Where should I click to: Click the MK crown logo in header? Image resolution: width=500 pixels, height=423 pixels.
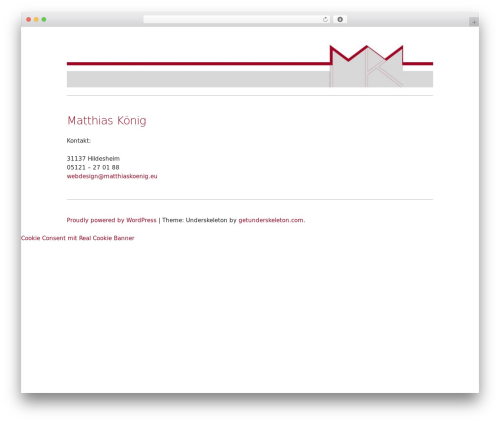click(x=366, y=66)
